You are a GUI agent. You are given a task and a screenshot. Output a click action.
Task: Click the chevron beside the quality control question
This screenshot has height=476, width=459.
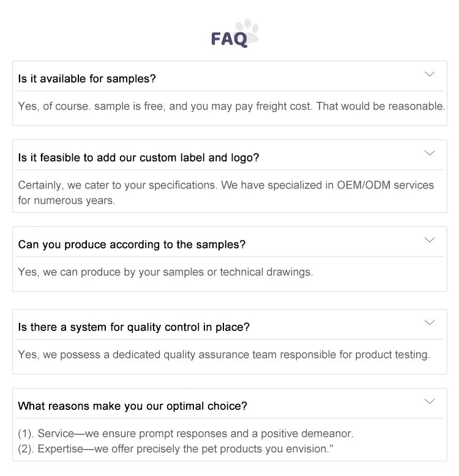coord(430,322)
